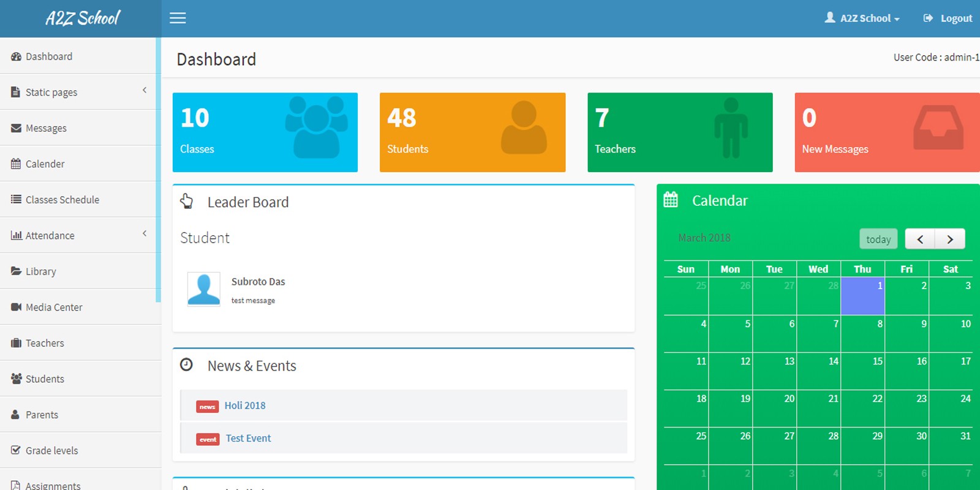
Task: Toggle the hamburger sidebar menu icon
Action: [178, 18]
